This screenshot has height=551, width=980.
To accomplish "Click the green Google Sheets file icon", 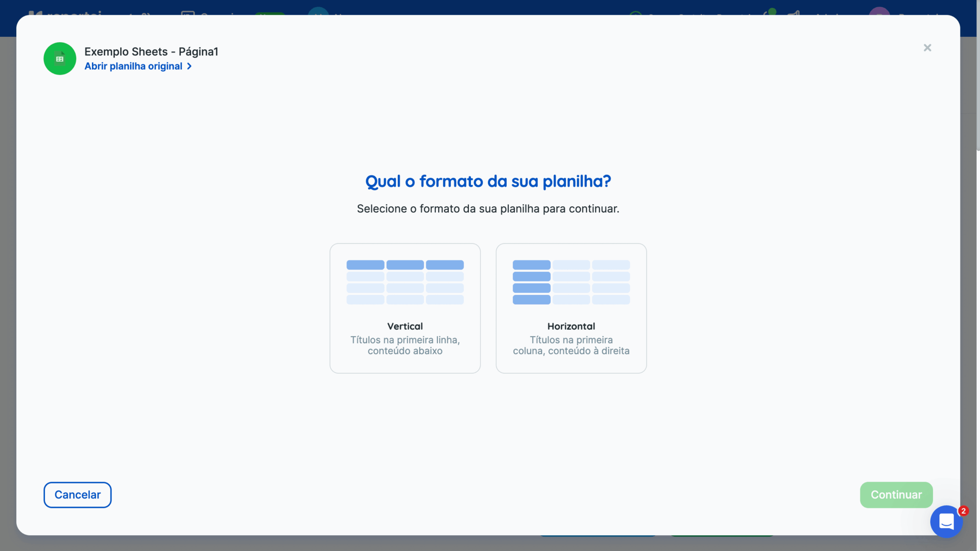I will pos(60,58).
